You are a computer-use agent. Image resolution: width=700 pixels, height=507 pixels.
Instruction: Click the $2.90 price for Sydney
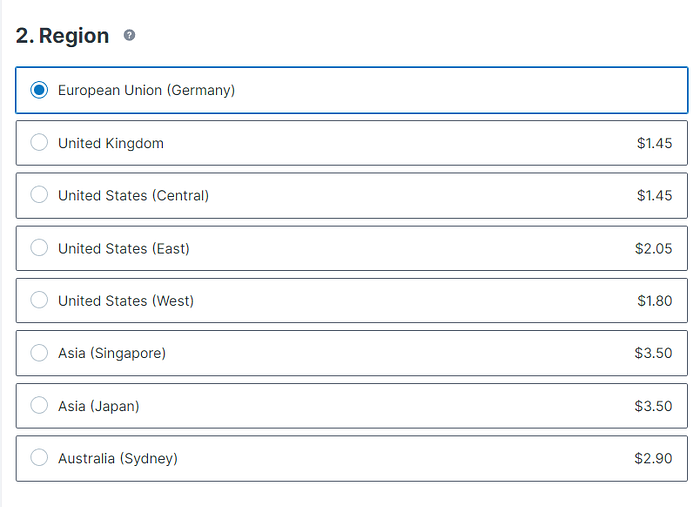[653, 458]
